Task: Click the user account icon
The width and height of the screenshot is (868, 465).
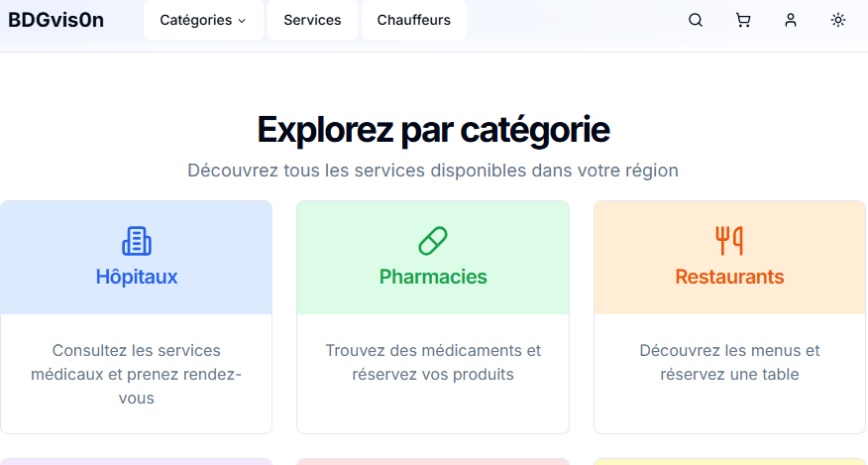Action: 791,20
